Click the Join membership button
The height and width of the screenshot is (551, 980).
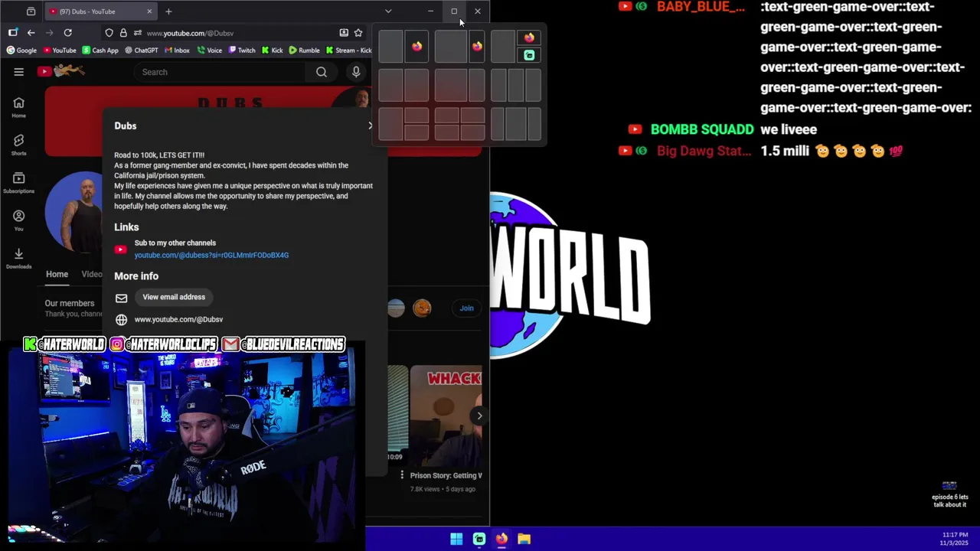(466, 308)
